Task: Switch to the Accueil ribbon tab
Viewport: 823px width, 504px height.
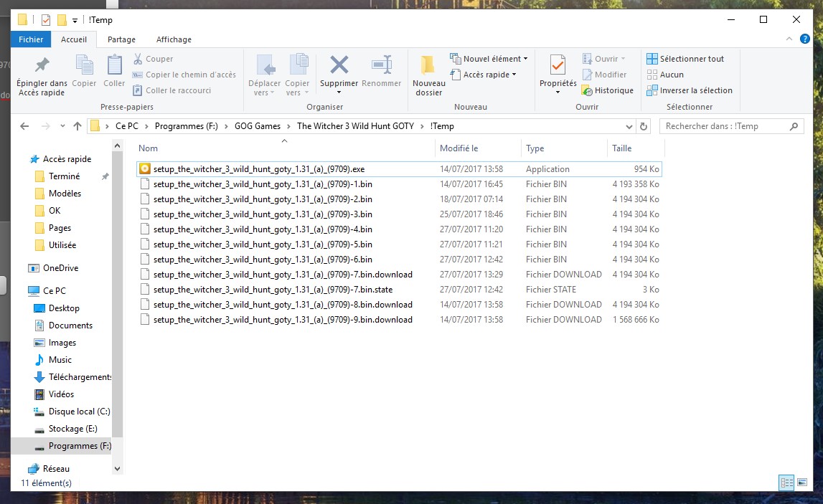Action: [73, 39]
